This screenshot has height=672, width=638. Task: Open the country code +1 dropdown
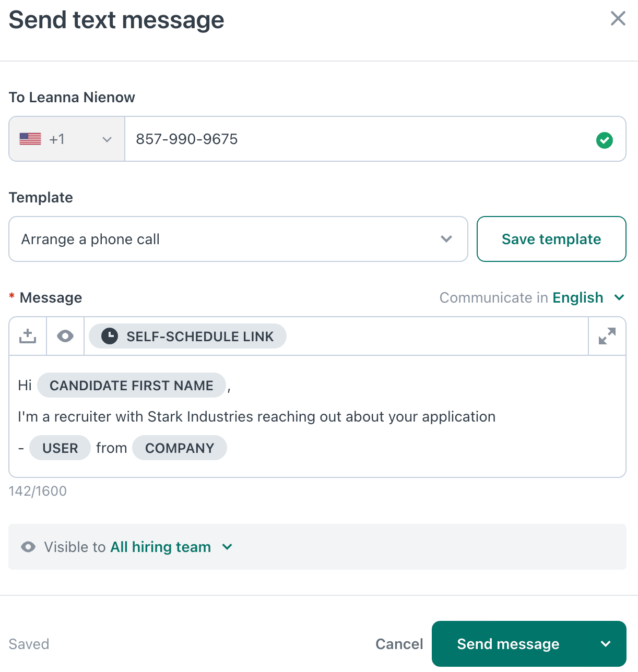67,139
